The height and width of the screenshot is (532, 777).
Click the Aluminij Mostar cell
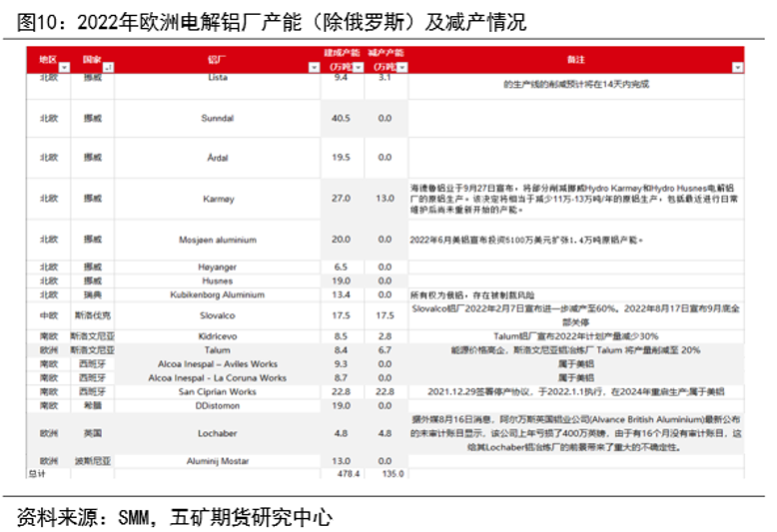217,461
